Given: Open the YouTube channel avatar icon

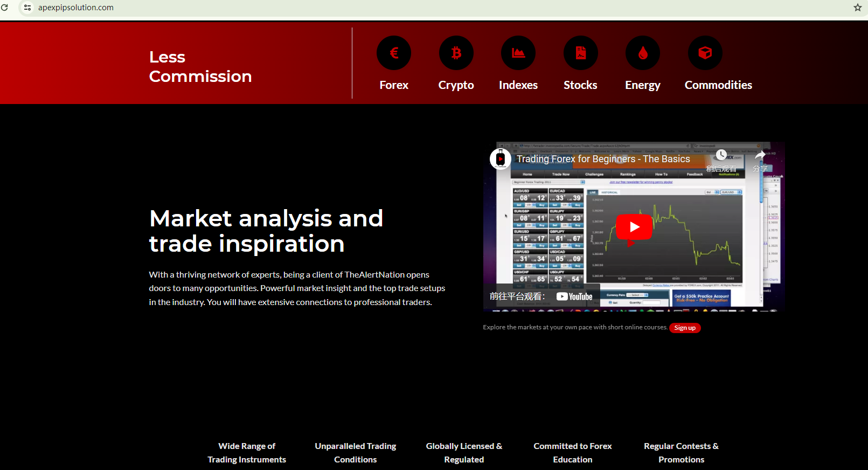Looking at the screenshot, I should (501, 159).
